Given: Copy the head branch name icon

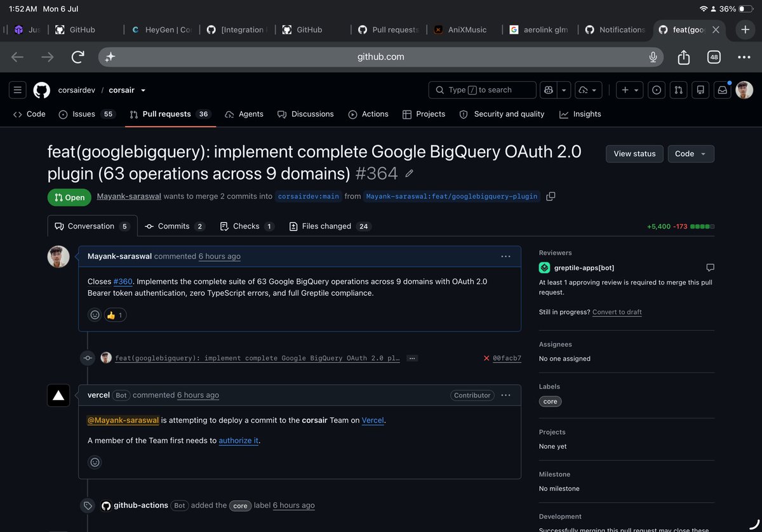Looking at the screenshot, I should 551,196.
